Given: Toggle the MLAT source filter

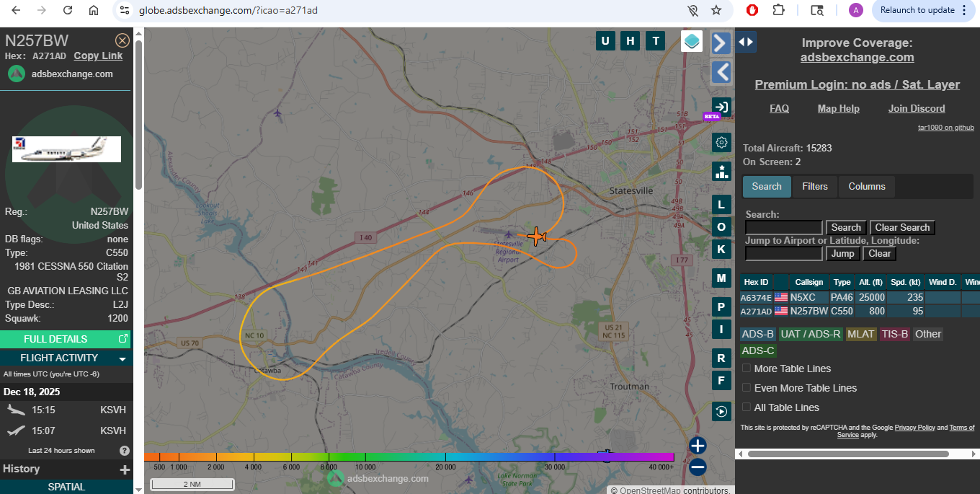Looking at the screenshot, I should (860, 334).
